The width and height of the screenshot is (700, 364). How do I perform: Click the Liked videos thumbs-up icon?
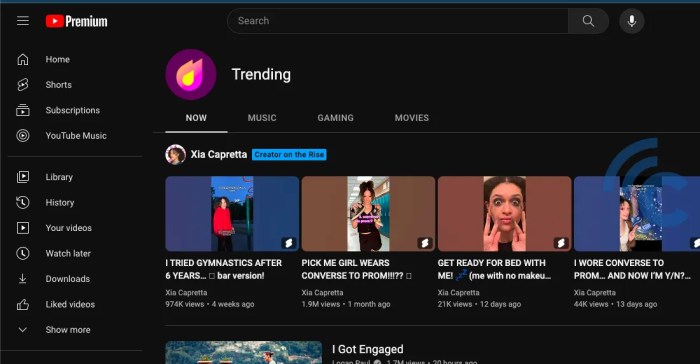pyautogui.click(x=23, y=304)
